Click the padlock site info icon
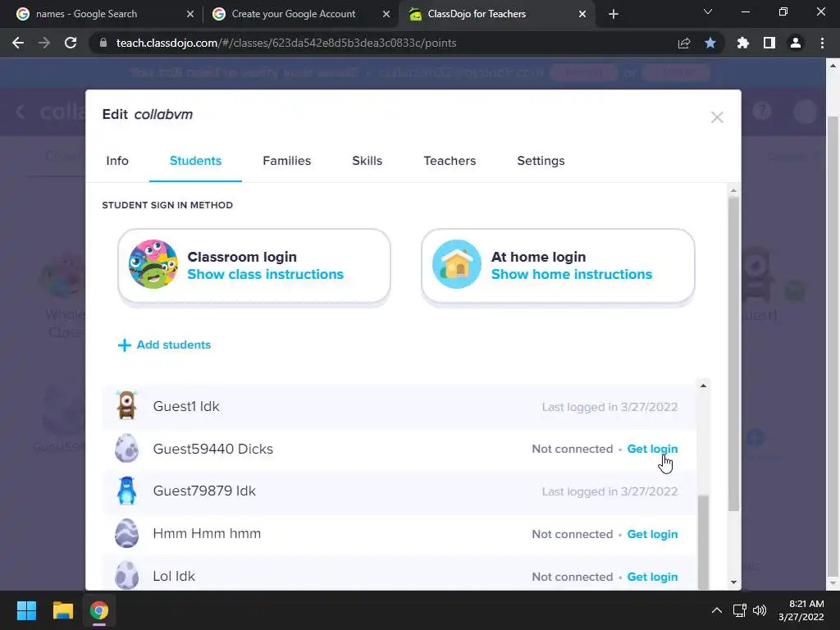This screenshot has height=630, width=840. [x=103, y=43]
